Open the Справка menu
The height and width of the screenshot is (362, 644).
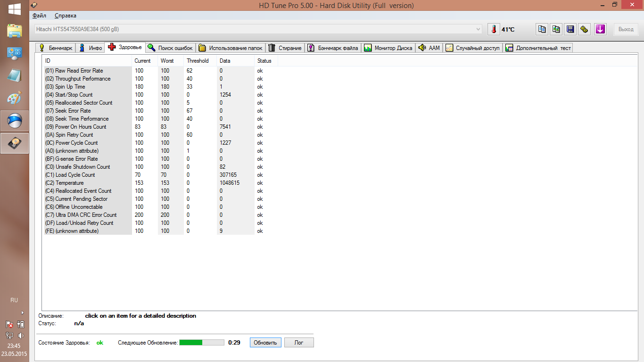coord(66,16)
